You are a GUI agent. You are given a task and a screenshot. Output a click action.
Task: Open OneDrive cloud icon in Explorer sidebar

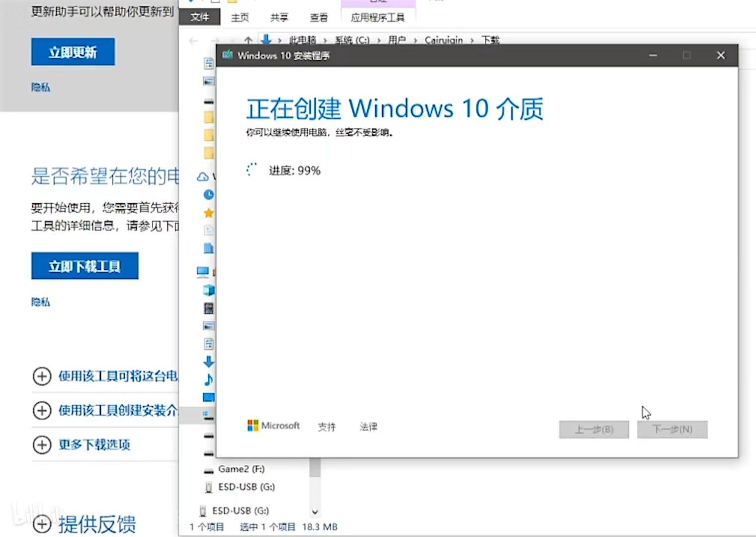pyautogui.click(x=203, y=177)
